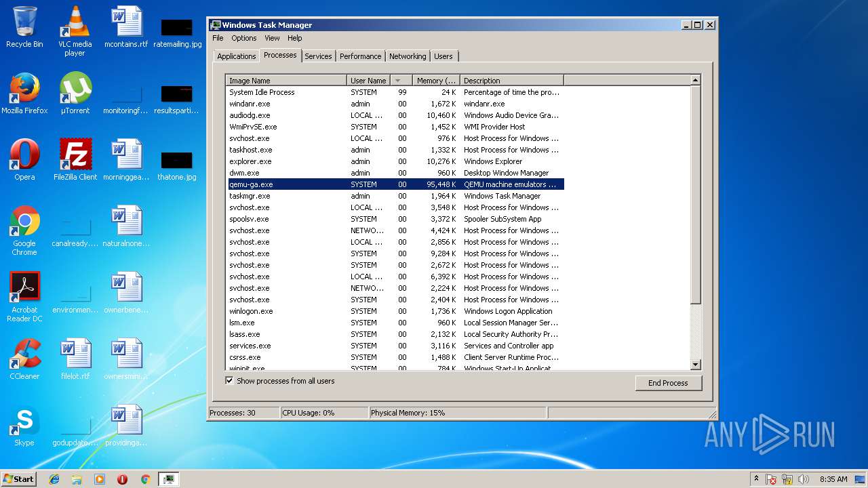Launch Google Chrome from the desktop
Screen dimensions: 868x488
(x=24, y=231)
